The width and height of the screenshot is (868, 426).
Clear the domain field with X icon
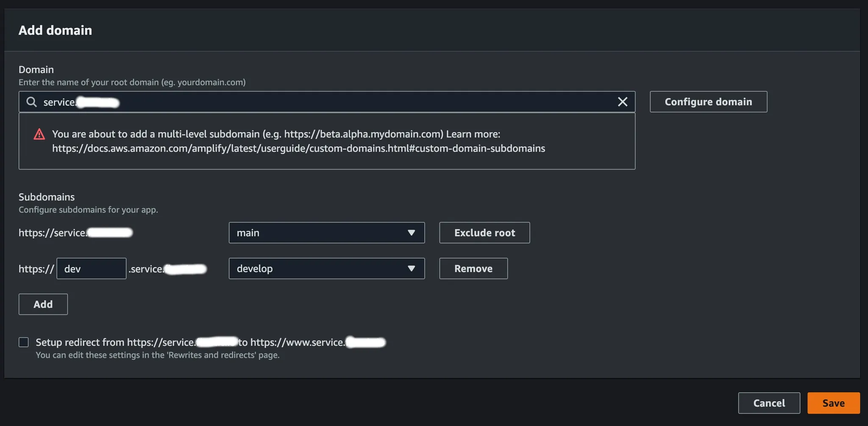(x=622, y=102)
